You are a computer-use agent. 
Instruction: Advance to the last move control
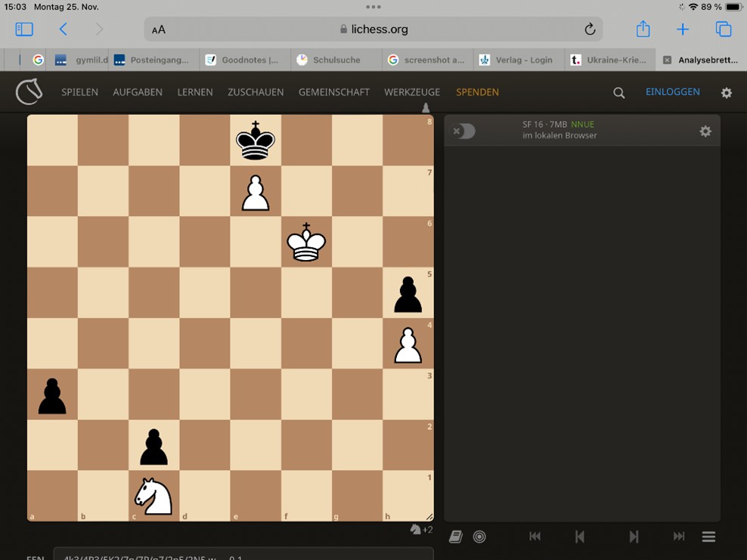678,536
